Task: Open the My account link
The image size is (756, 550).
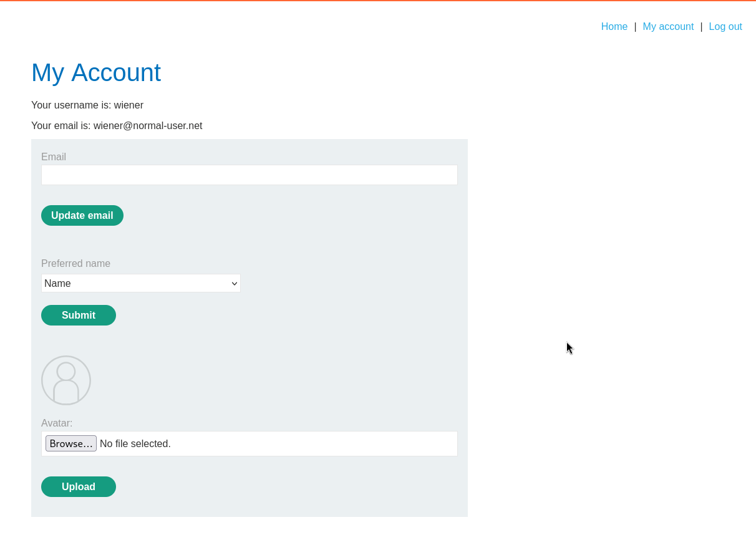Action: click(x=668, y=27)
